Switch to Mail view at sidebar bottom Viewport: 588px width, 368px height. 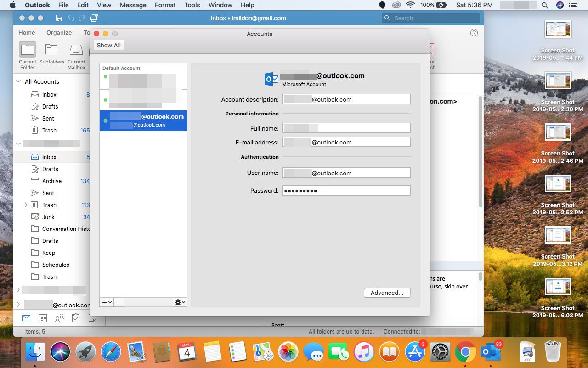pos(26,318)
